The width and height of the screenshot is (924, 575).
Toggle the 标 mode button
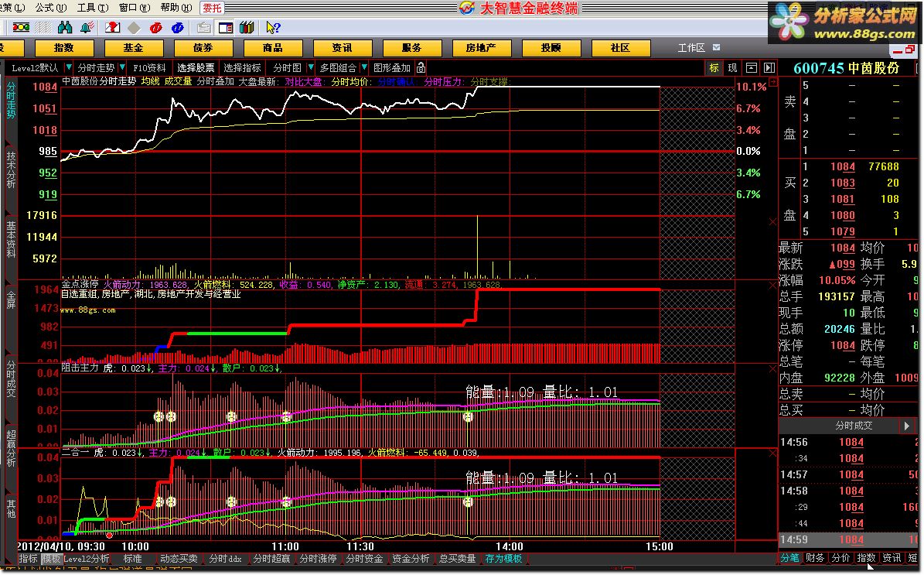(714, 68)
